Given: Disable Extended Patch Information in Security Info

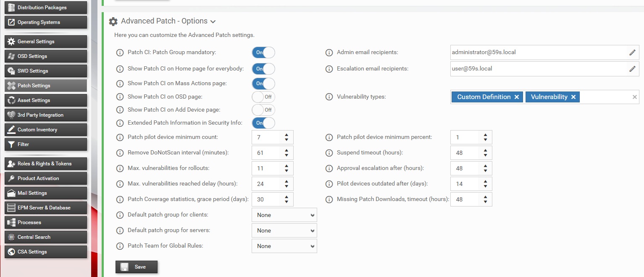Looking at the screenshot, I should pos(263,123).
